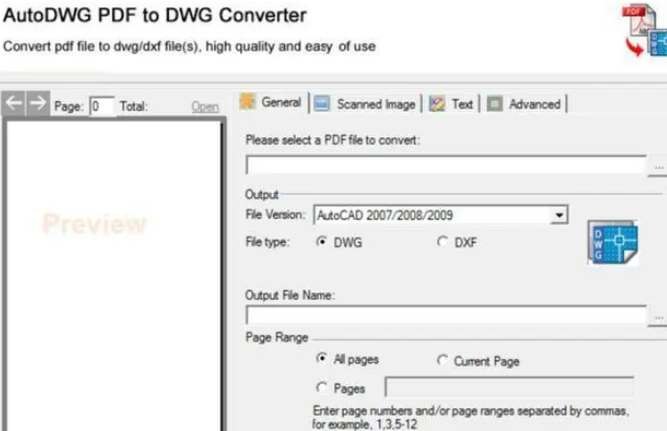
Task: Click the Open link above preview
Action: [205, 106]
